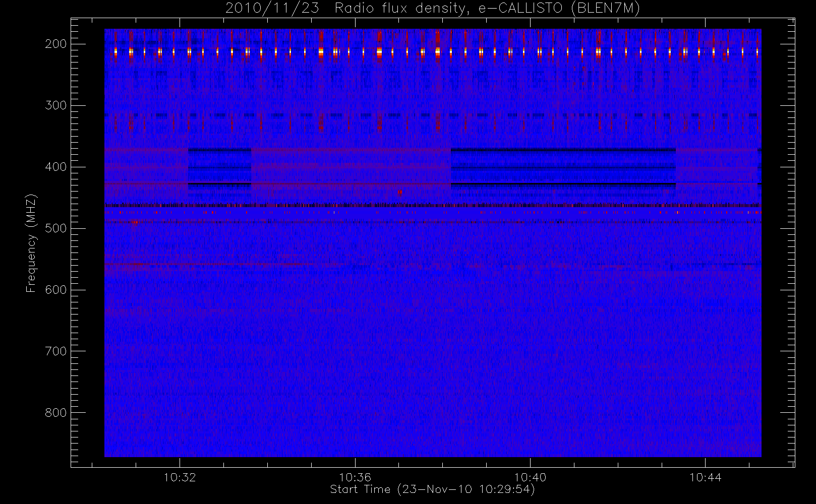The image size is (816, 504).
Task: Select the 600 frequency tick label
Action: click(56, 290)
